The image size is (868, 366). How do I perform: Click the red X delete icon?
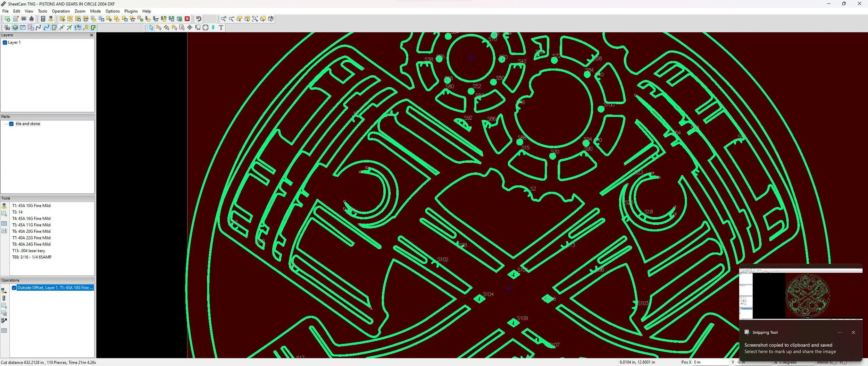click(x=187, y=19)
